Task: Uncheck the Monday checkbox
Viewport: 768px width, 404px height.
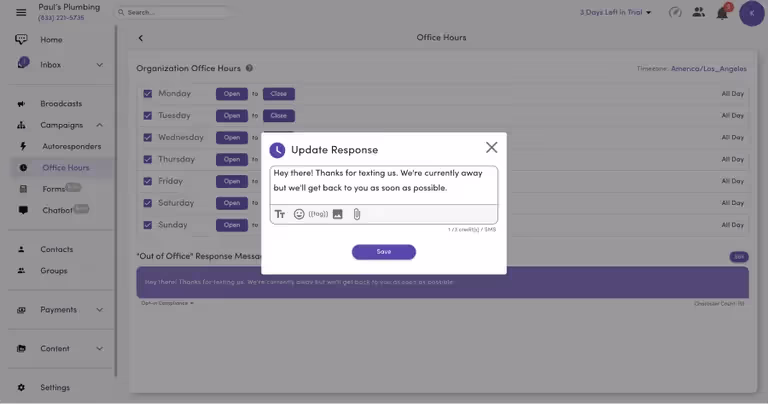Action: pyautogui.click(x=147, y=94)
